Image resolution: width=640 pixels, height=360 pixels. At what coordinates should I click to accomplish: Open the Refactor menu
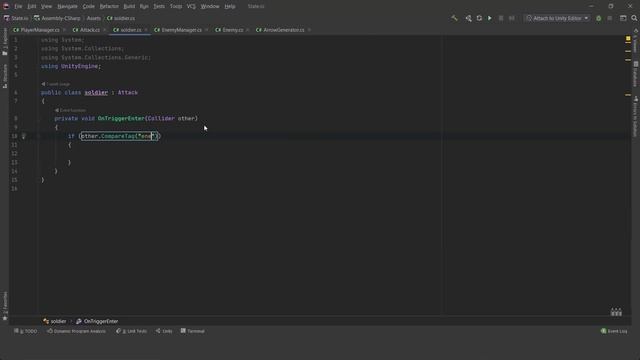[x=109, y=7]
